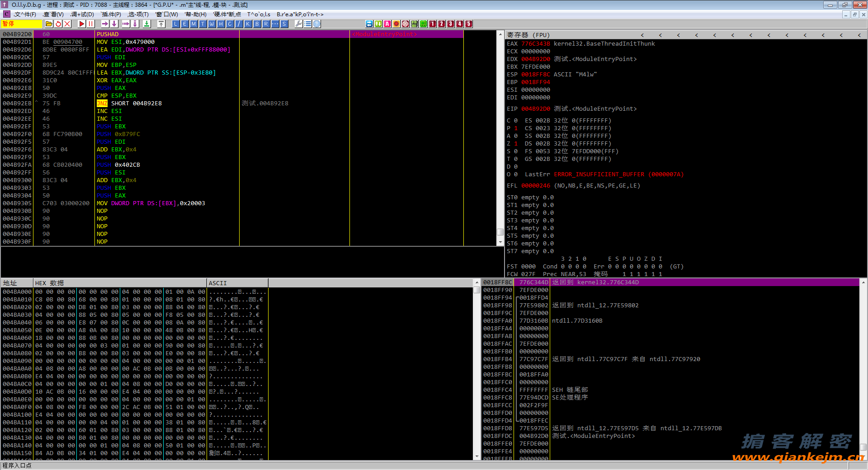Select the EAX register value 776C343B
868x470 pixels.
pyautogui.click(x=536, y=44)
